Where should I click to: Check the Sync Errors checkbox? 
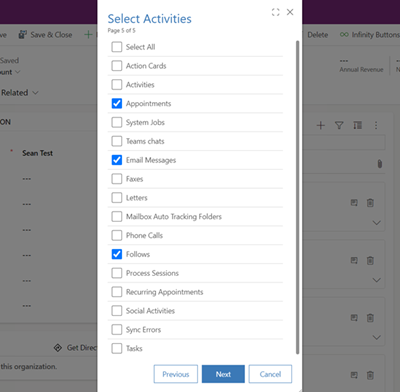[x=117, y=330]
